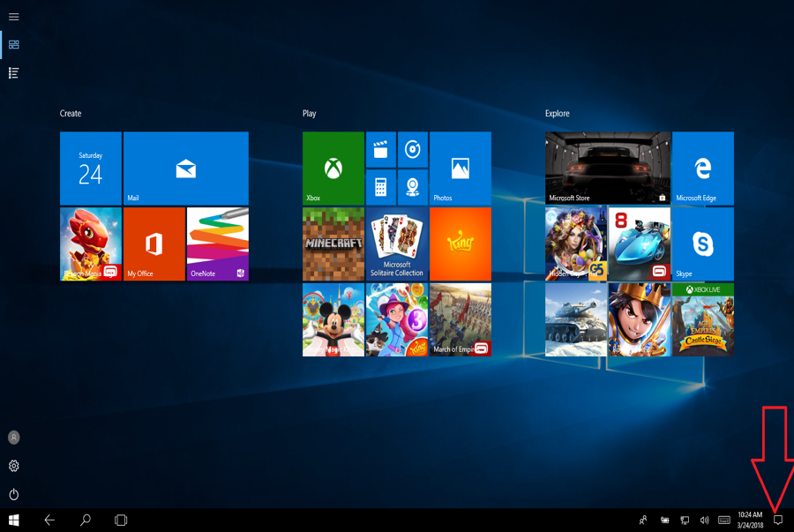Launch World of Tanks tile
Viewport: 794px width, 532px height.
(x=576, y=319)
